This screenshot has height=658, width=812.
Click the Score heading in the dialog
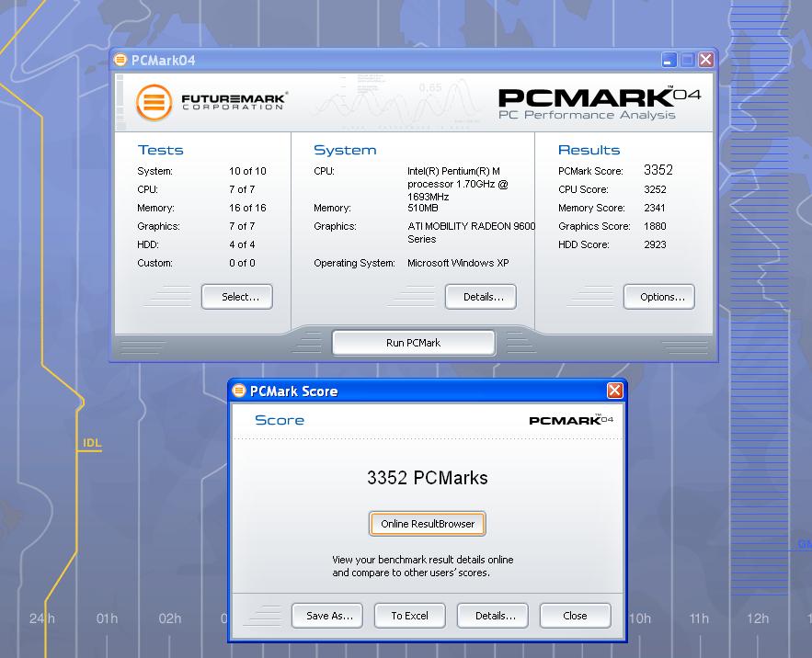(x=280, y=420)
